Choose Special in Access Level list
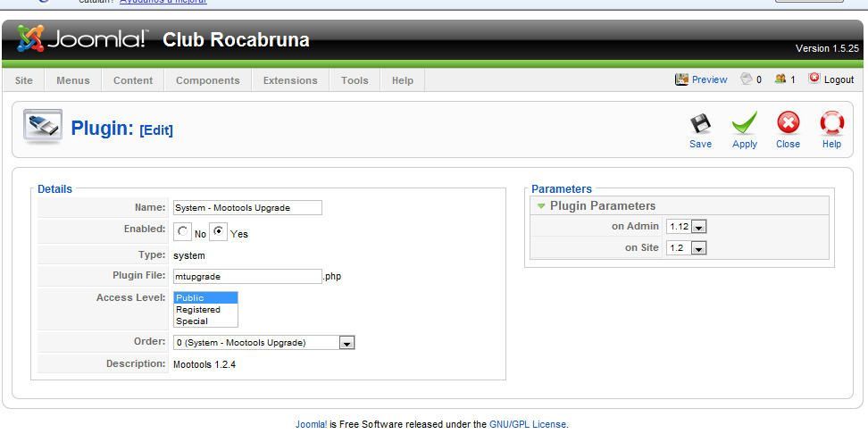Screen dimensions: 868x442 tap(205, 321)
